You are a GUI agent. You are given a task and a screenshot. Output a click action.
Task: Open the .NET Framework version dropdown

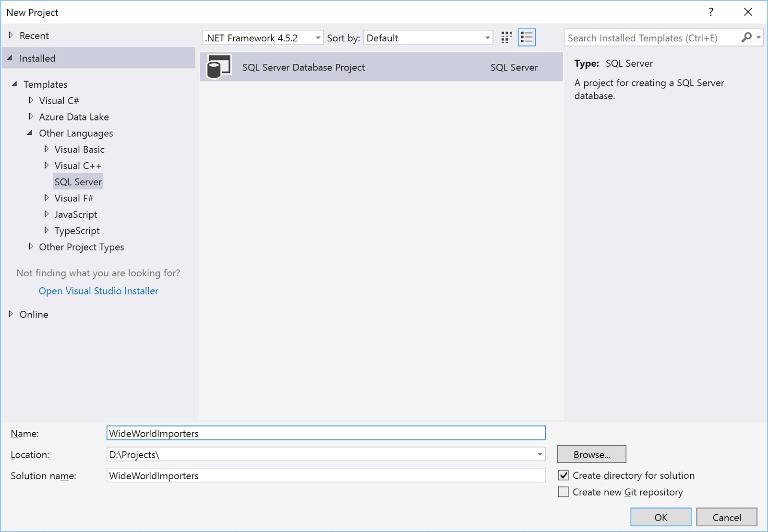tap(263, 38)
